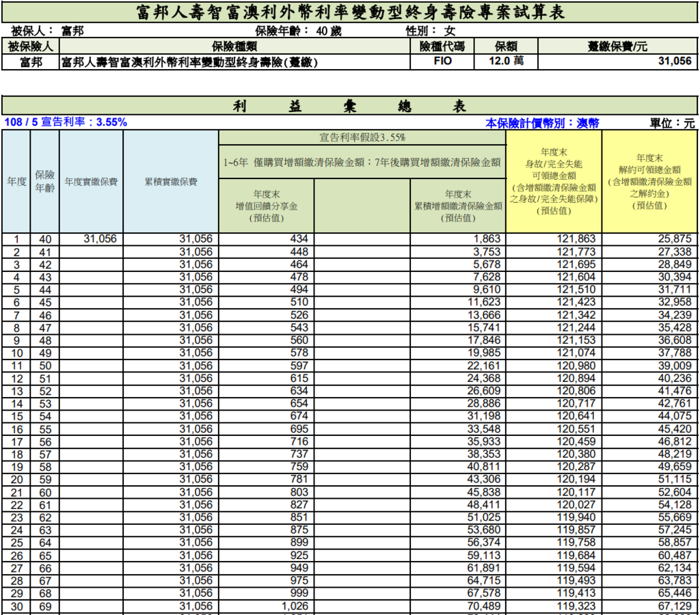Click bonus value 781 in year 20
The height and width of the screenshot is (615, 700).
point(299,479)
